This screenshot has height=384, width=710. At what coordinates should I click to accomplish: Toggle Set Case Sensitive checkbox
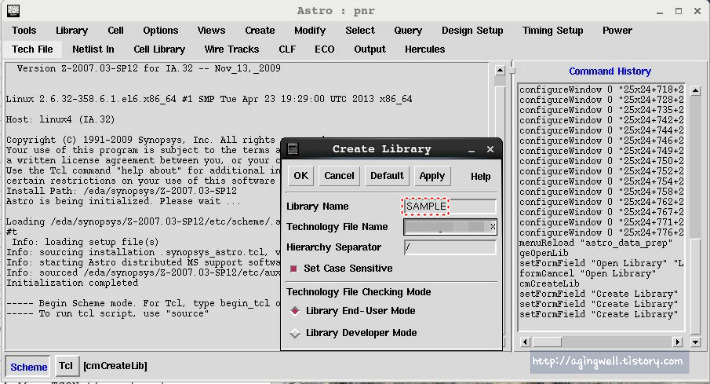coord(293,269)
